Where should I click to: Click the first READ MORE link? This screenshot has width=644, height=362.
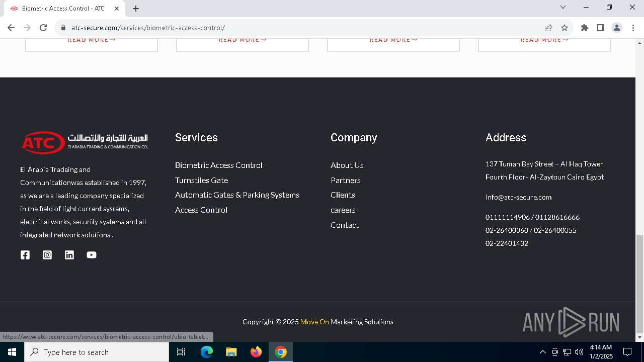[92, 40]
